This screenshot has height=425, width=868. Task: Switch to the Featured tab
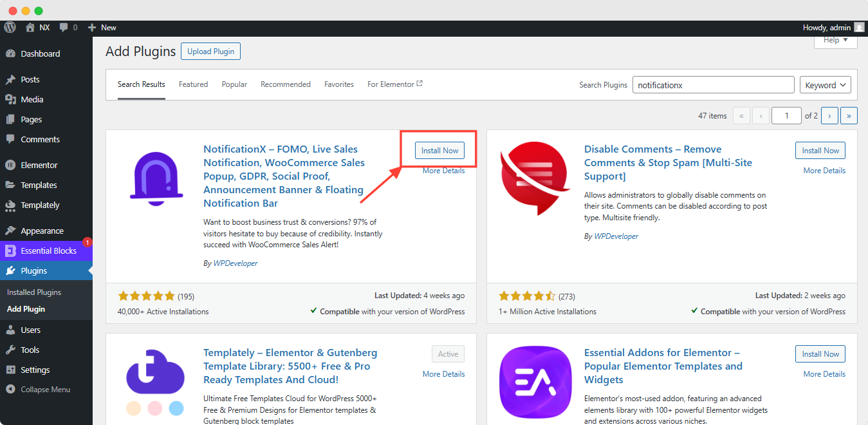tap(194, 84)
